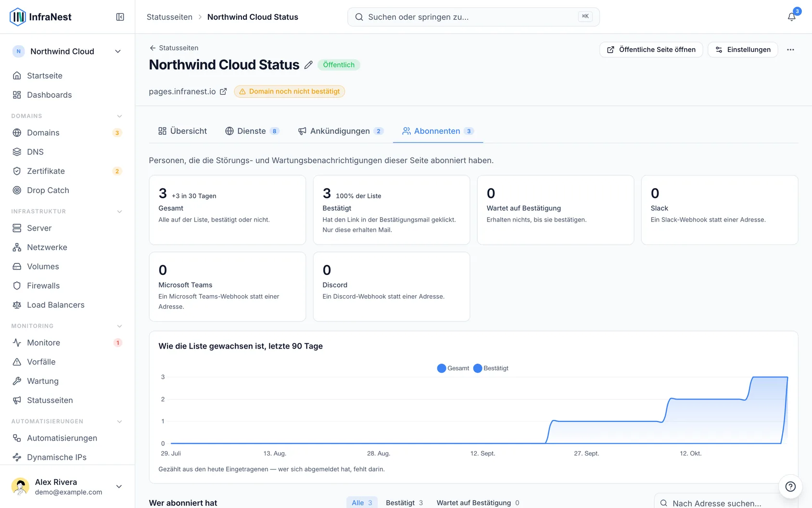This screenshot has height=508, width=812.
Task: Collapse the sidebar with the panel icon
Action: pos(120,17)
